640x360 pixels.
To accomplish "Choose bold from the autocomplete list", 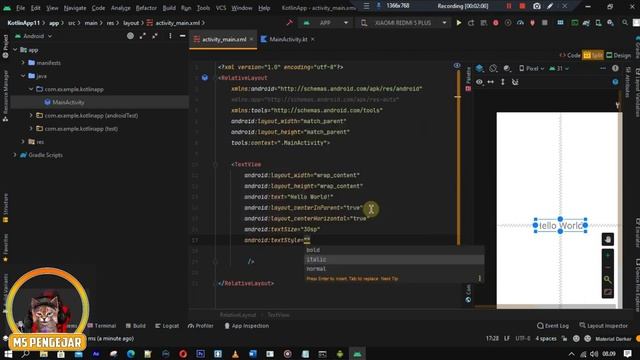I will point(394,250).
